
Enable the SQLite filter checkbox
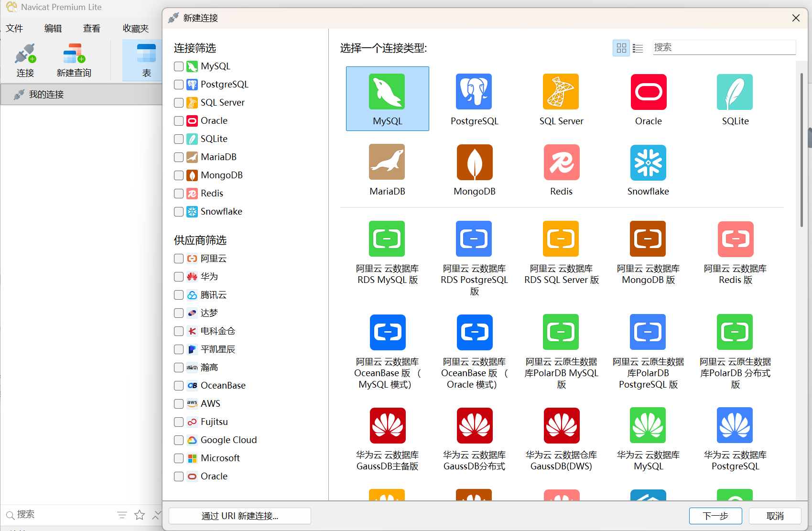point(179,139)
